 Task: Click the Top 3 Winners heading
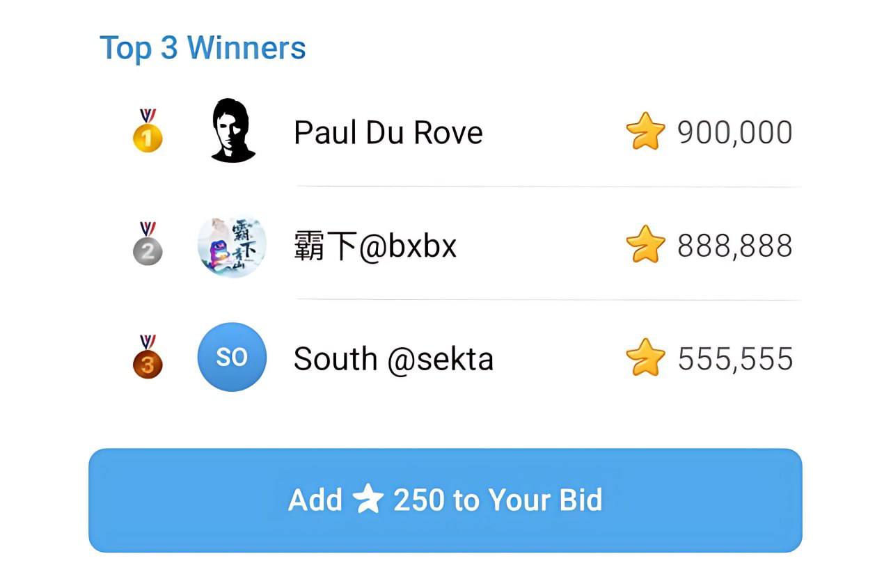coord(203,48)
